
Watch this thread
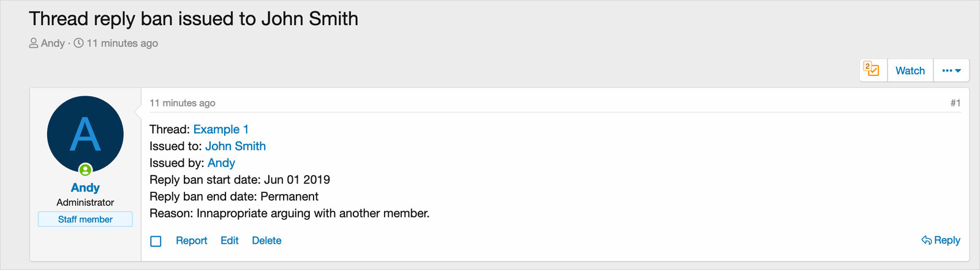pyautogui.click(x=910, y=70)
